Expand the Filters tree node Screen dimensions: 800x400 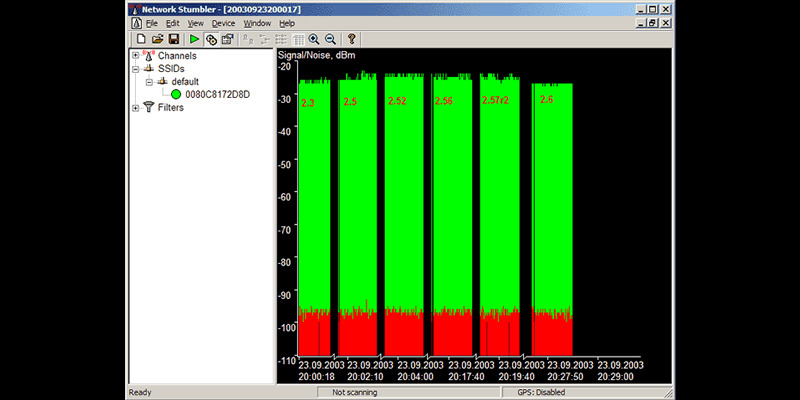136,108
